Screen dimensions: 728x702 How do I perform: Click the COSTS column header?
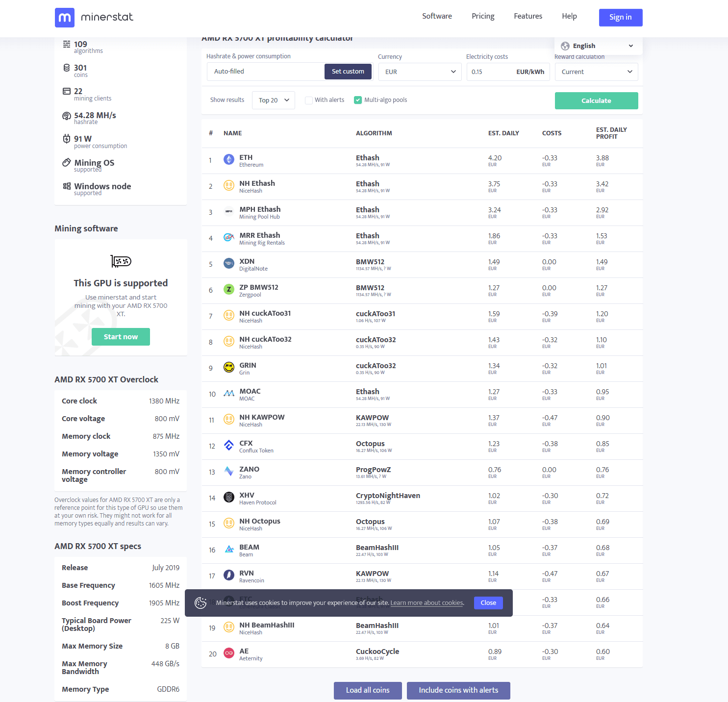552,133
